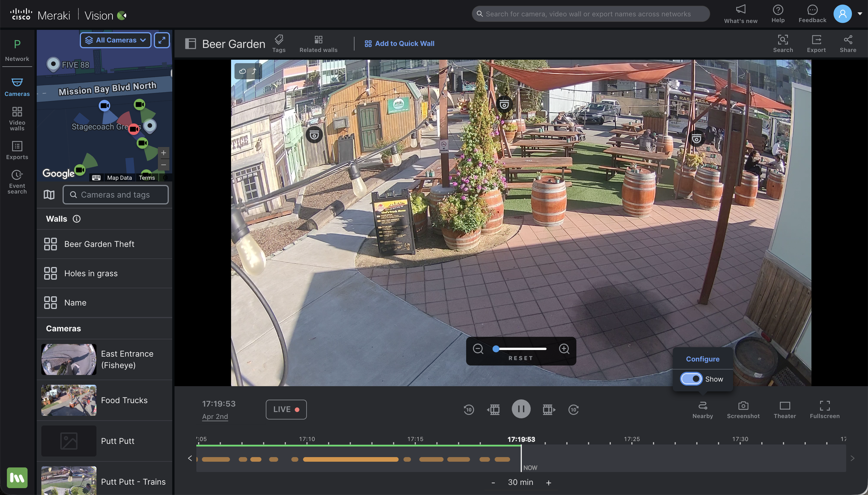This screenshot has width=868, height=495.
Task: Toggle the map view icon
Action: [x=49, y=195]
